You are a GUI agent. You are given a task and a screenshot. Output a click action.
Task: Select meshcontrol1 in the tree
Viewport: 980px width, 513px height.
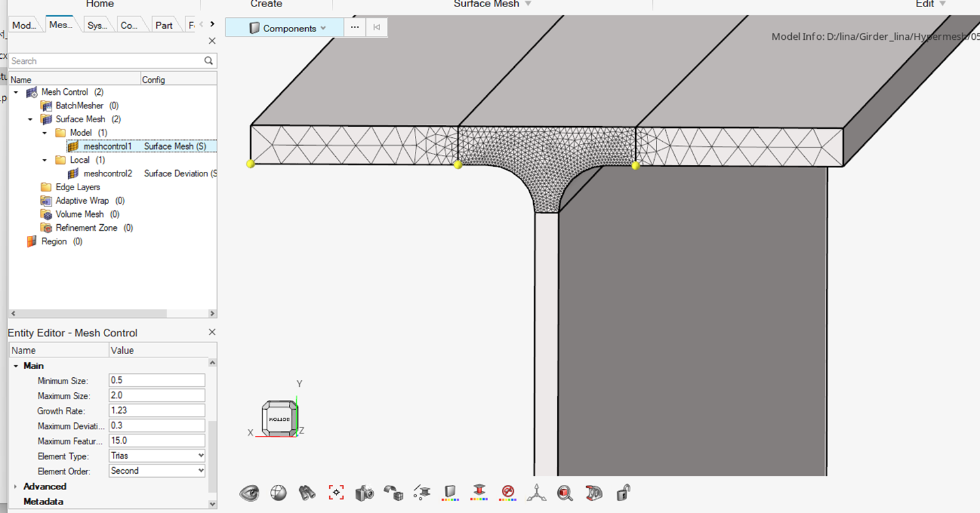(107, 146)
